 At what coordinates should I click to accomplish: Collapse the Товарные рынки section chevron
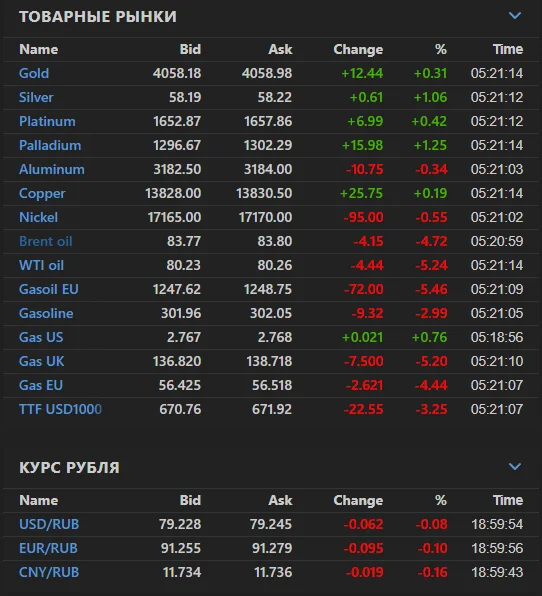pyautogui.click(x=515, y=16)
